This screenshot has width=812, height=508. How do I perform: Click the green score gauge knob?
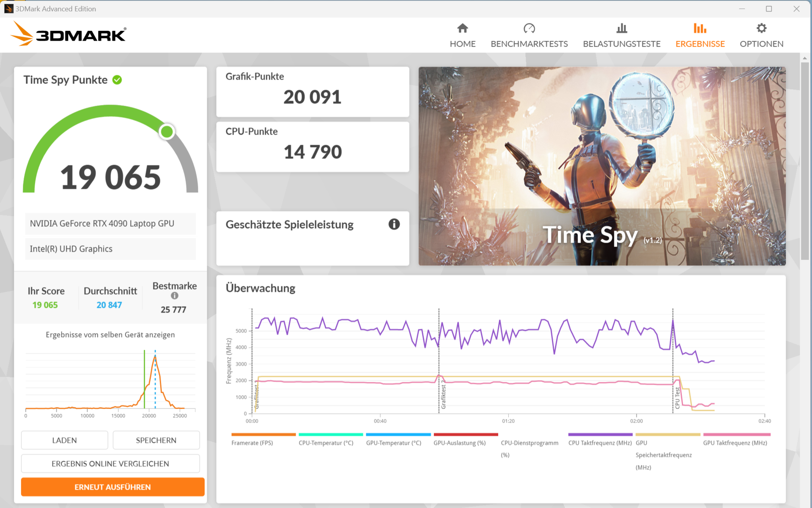coord(167,132)
